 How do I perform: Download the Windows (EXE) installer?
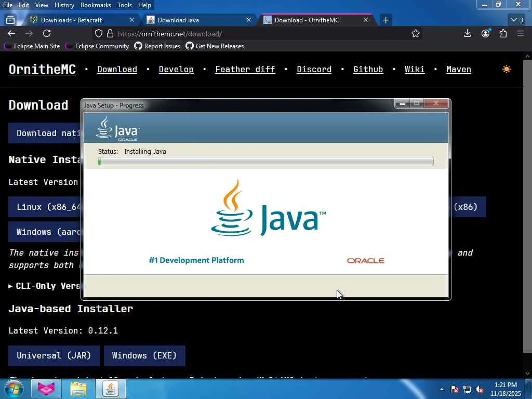144,355
